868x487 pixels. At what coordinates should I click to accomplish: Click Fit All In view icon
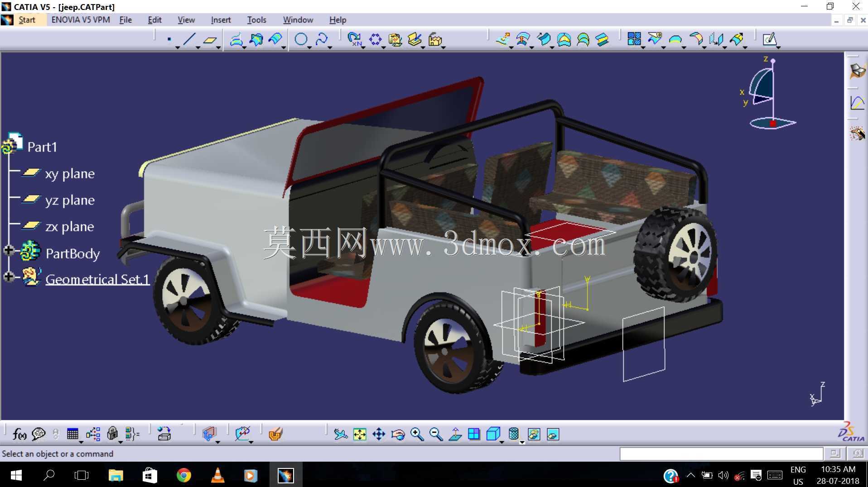[x=360, y=434]
